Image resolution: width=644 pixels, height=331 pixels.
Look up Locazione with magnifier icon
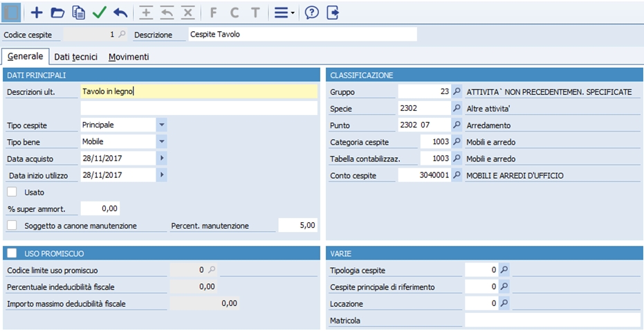coord(504,303)
